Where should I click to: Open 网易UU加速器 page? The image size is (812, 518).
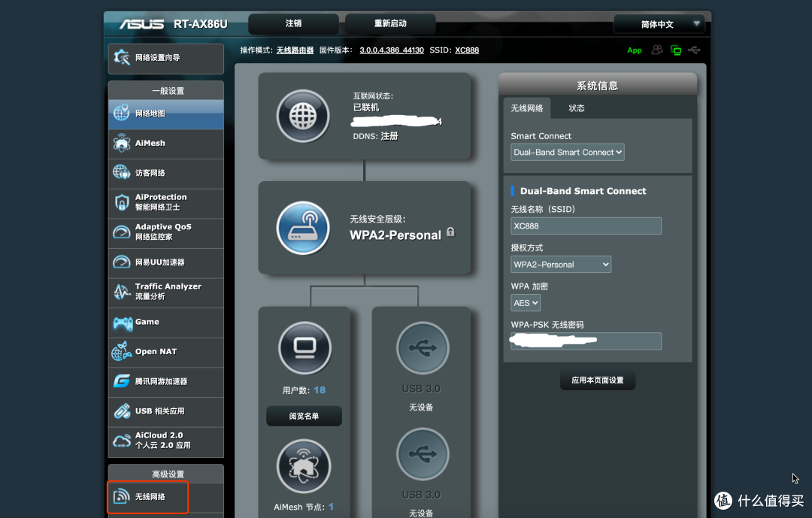(x=165, y=262)
